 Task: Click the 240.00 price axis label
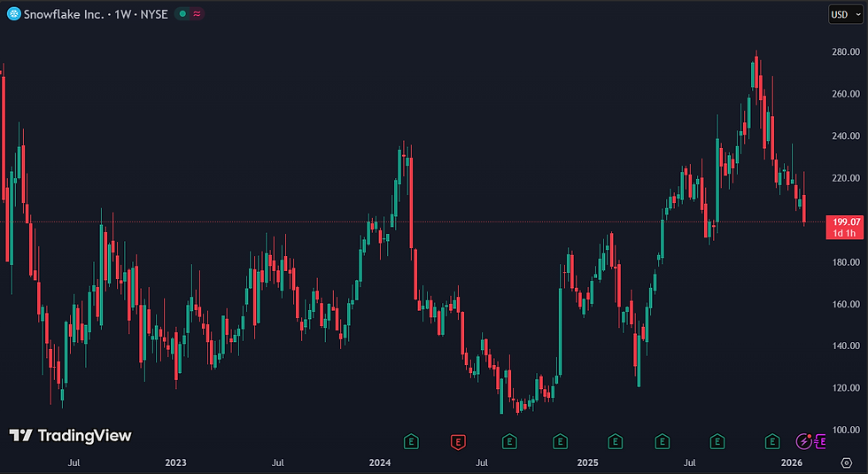click(846, 136)
